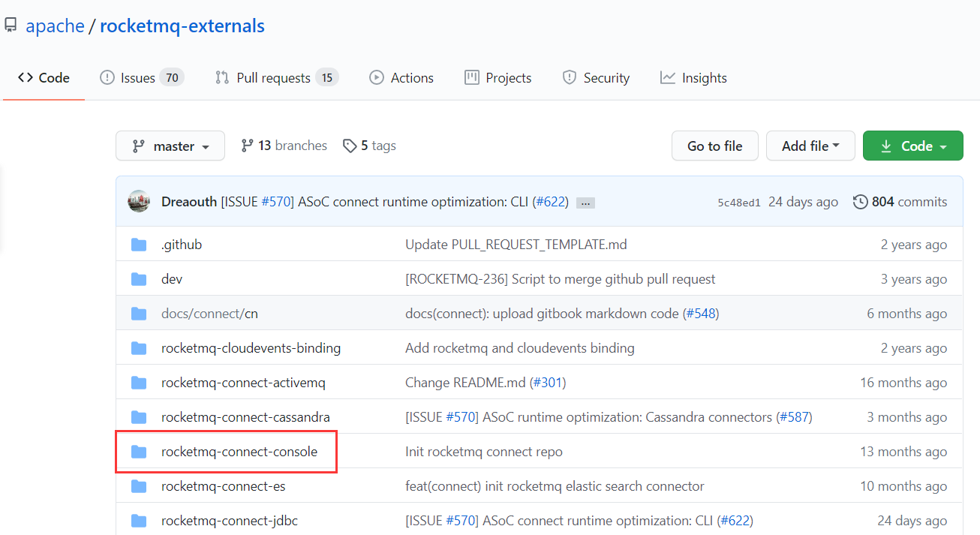Open the rocketmq-externals repository link
This screenshot has height=535, width=980.
(182, 26)
